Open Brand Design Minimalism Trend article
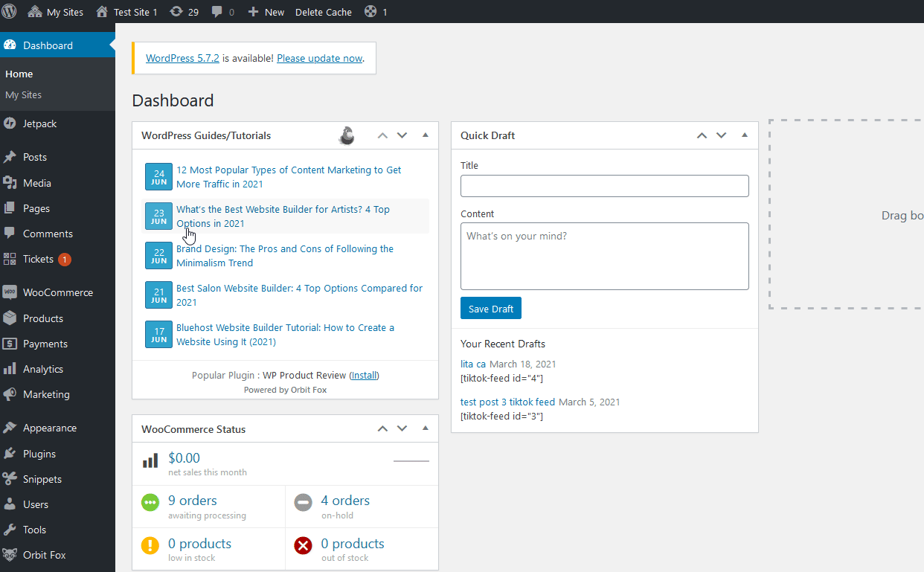Viewport: 924px width, 572px height. pyautogui.click(x=285, y=256)
